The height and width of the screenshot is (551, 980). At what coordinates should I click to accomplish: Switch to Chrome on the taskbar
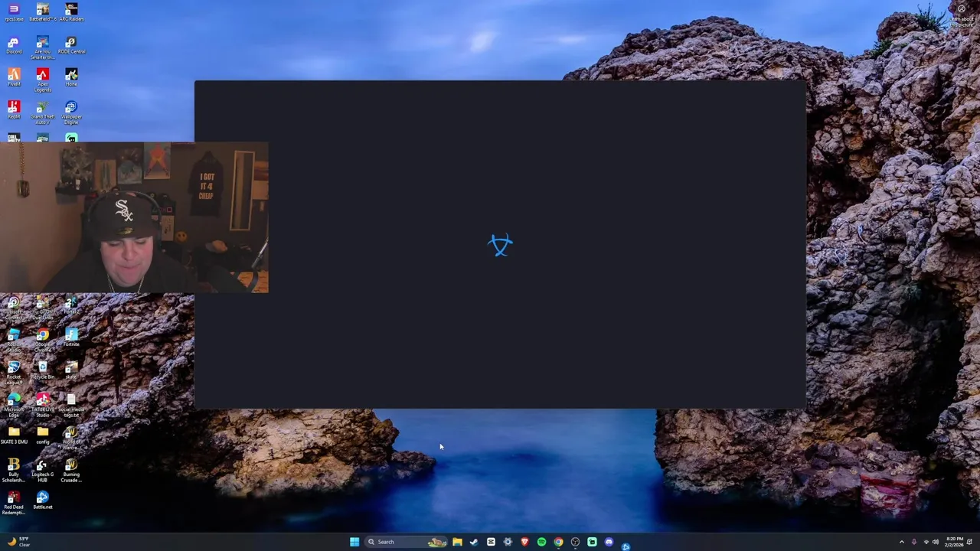coord(558,542)
